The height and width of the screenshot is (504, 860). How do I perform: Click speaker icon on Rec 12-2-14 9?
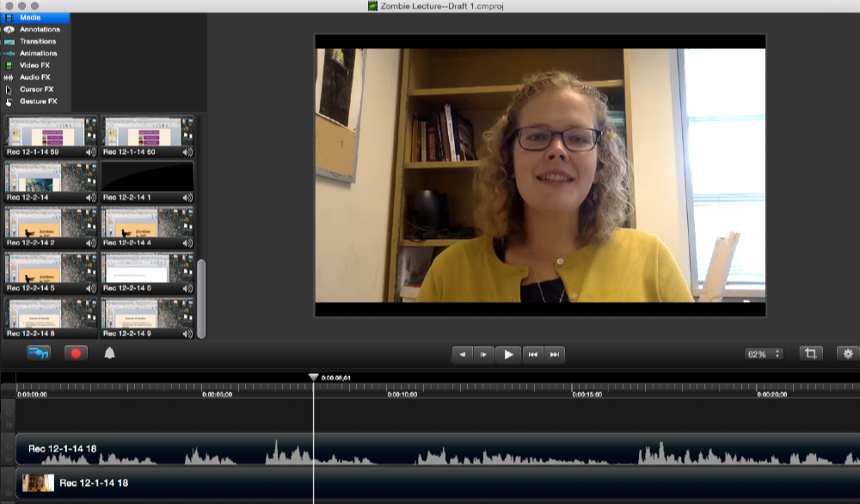coord(187,334)
